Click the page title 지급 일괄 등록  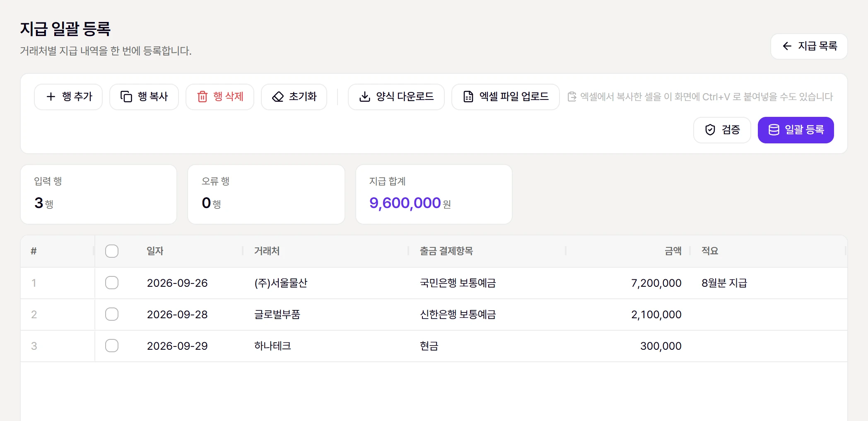[x=65, y=29]
